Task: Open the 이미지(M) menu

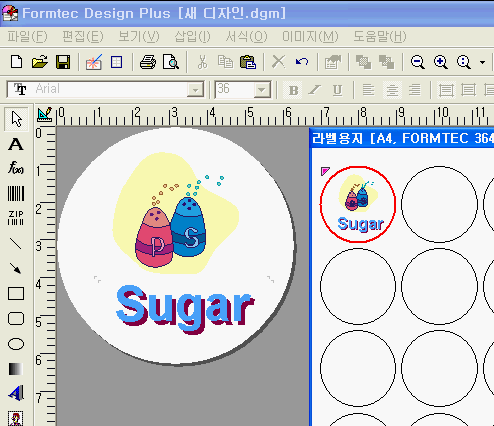Action: 310,36
